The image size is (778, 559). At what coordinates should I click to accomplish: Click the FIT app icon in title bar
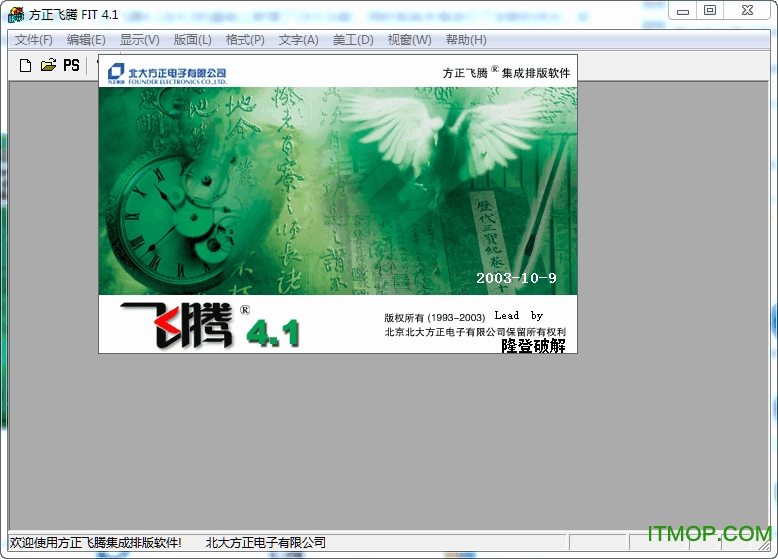click(x=16, y=14)
